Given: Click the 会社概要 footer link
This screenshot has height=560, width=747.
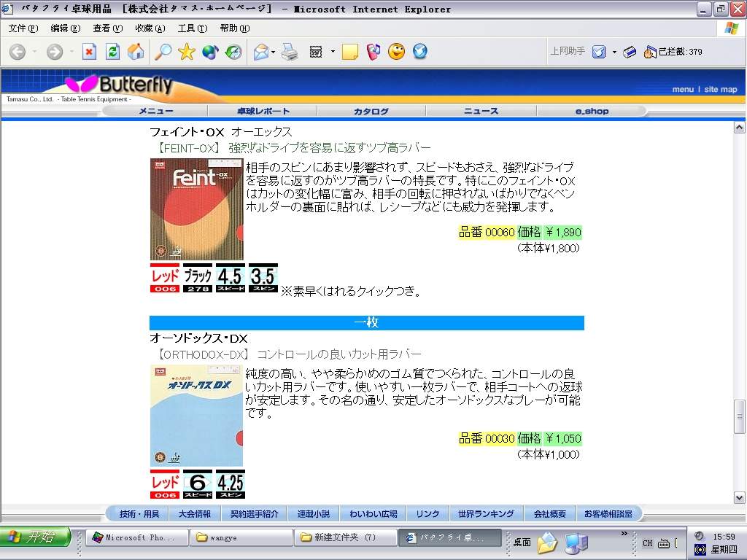Looking at the screenshot, I should (x=550, y=514).
